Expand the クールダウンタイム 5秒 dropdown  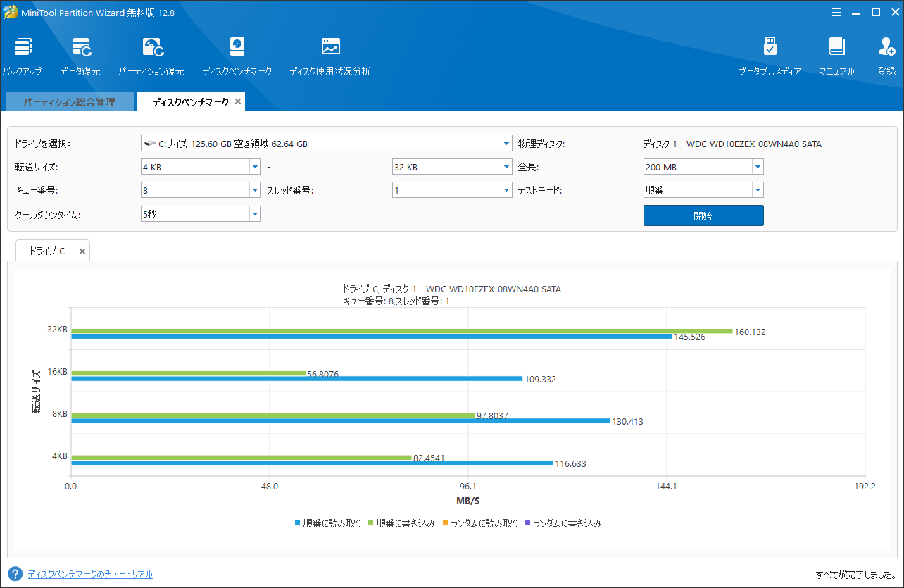pyautogui.click(x=255, y=213)
